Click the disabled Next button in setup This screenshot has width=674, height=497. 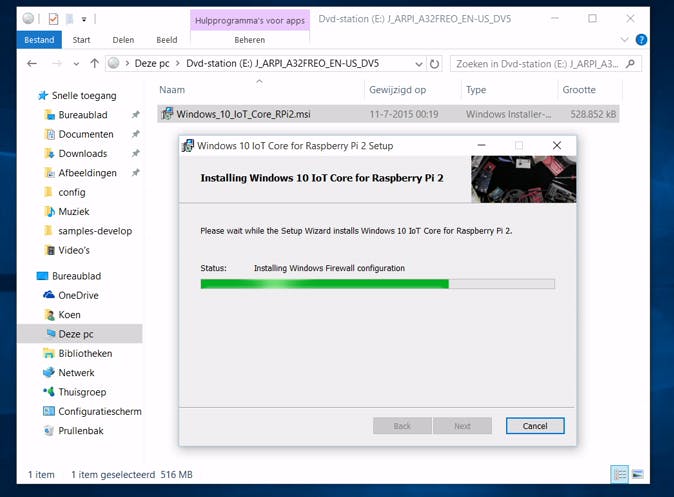click(x=463, y=426)
